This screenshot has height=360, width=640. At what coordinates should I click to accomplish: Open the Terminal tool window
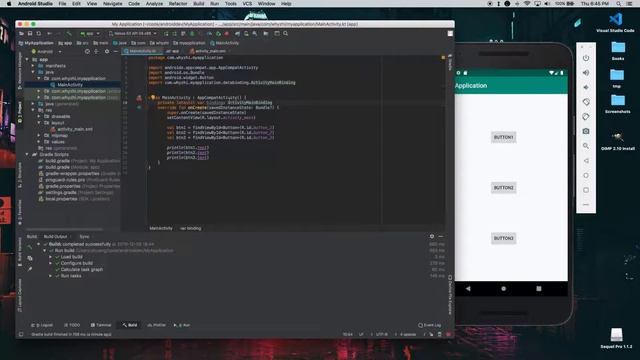click(x=101, y=325)
